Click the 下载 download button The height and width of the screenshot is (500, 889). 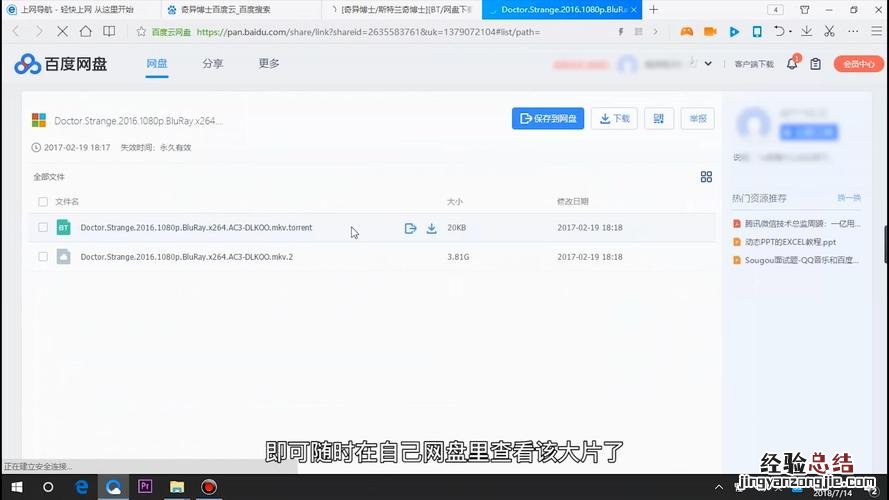614,119
